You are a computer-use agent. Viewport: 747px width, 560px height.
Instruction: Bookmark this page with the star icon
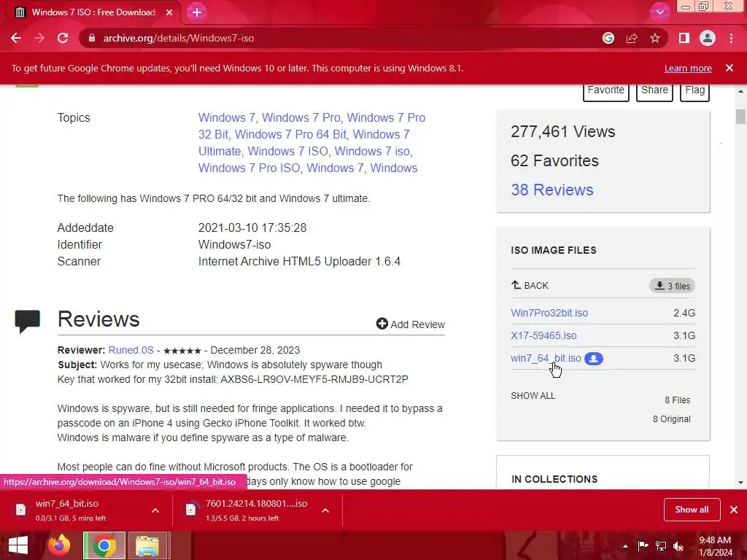pyautogui.click(x=655, y=38)
